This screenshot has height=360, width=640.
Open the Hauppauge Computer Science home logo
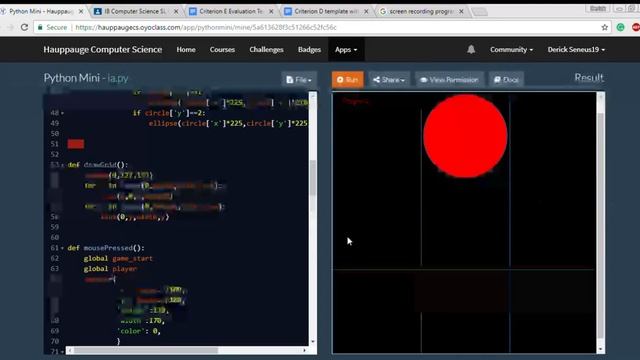[x=103, y=49]
